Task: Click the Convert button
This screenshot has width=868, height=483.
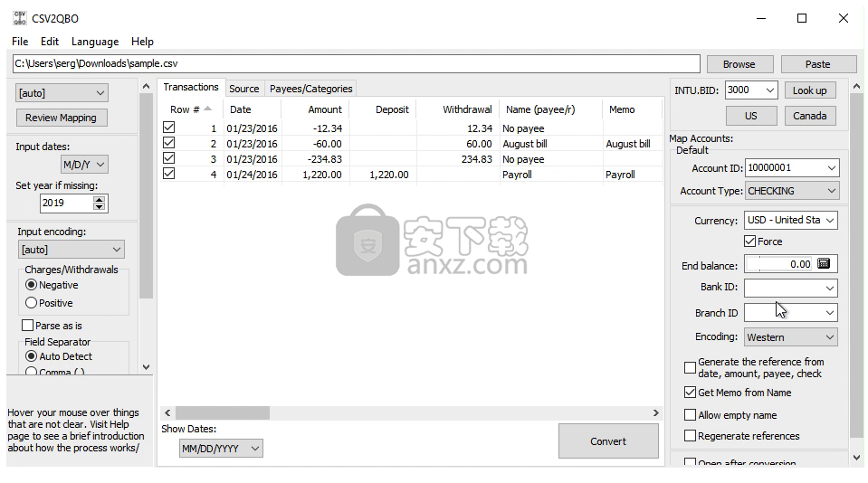Action: [608, 441]
